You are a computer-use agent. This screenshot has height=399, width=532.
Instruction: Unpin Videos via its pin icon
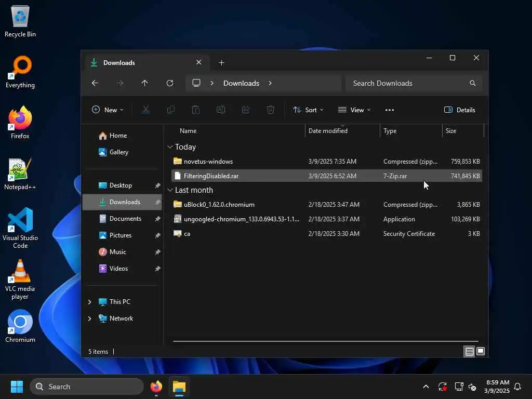pos(157,269)
